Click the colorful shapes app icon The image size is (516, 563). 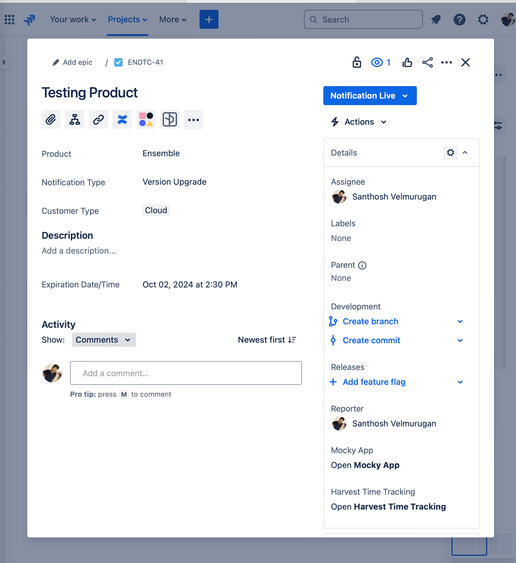click(x=146, y=120)
